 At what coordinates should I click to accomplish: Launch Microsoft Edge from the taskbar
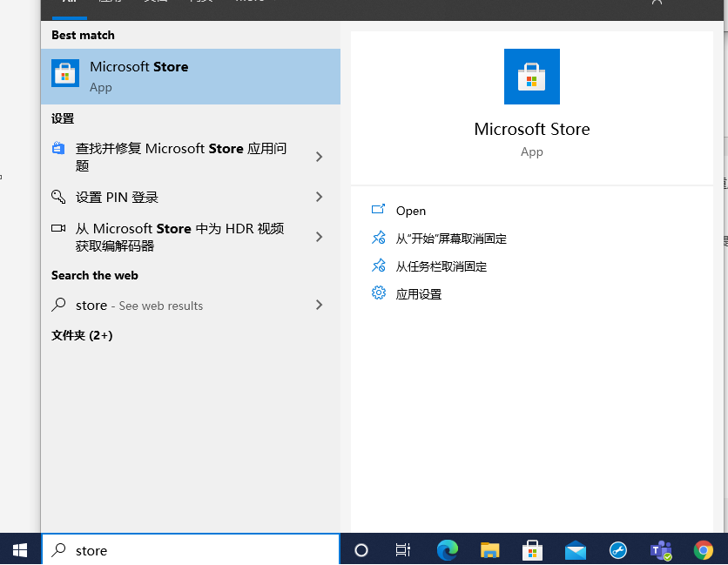[x=448, y=550]
